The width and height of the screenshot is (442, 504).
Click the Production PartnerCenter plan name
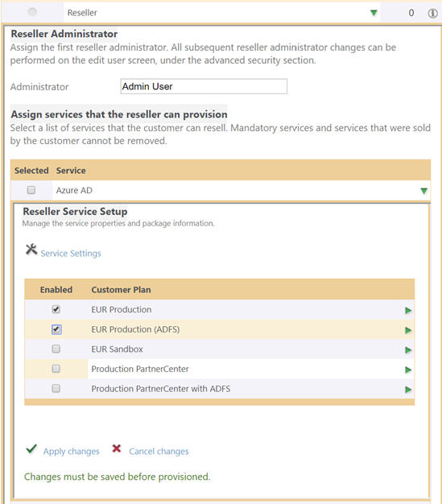click(140, 369)
